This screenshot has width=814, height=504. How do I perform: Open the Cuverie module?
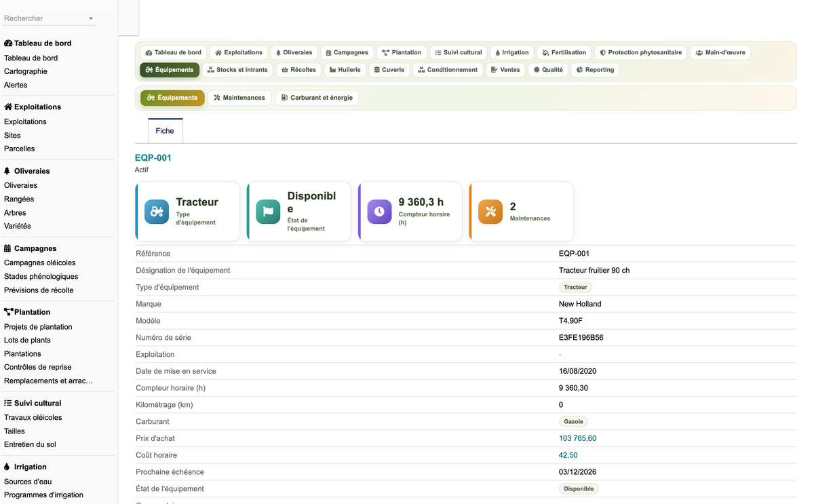pos(389,70)
